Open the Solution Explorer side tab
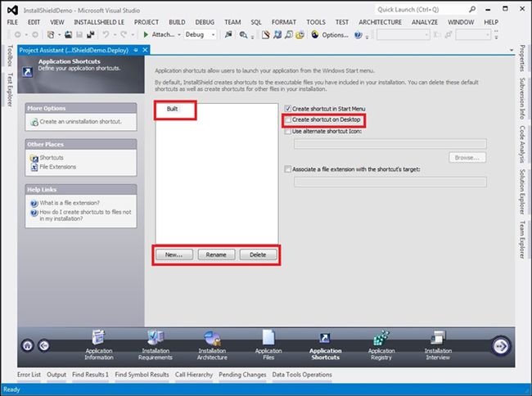The width and height of the screenshot is (532, 396). click(x=522, y=191)
